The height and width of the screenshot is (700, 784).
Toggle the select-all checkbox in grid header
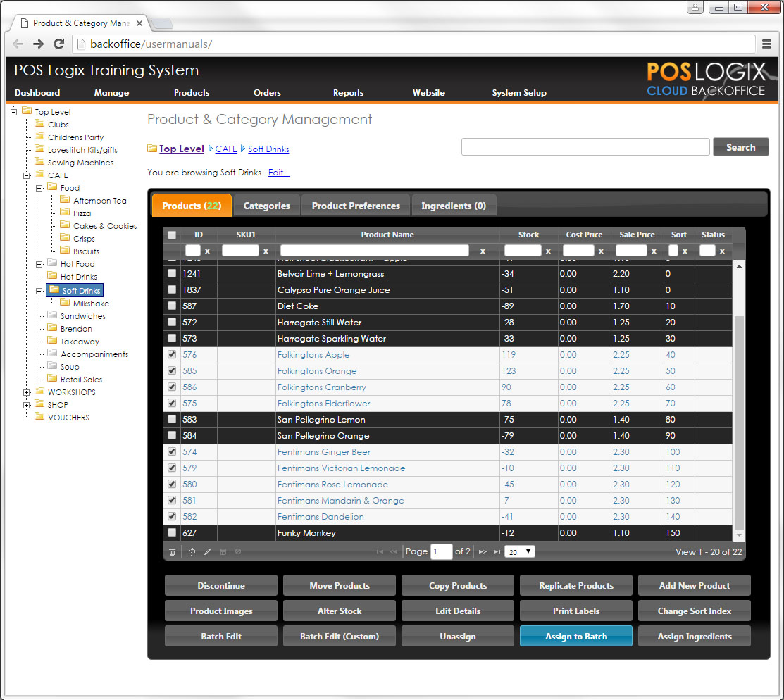pyautogui.click(x=172, y=235)
